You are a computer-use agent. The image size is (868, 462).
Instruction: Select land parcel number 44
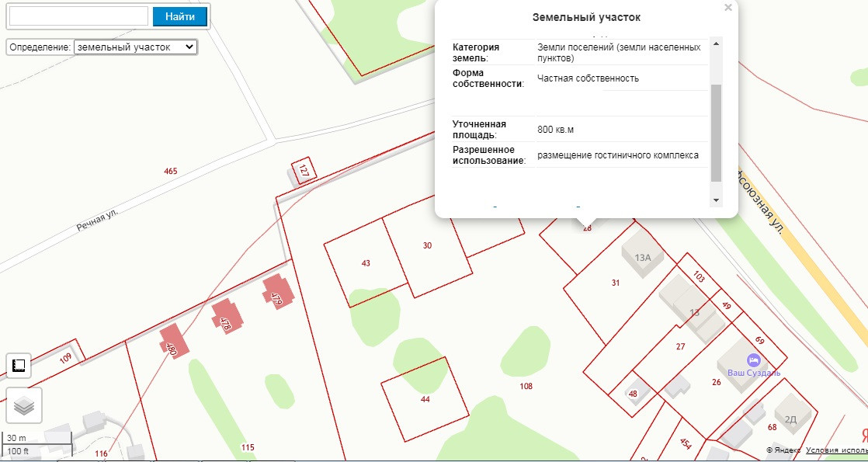coord(425,399)
